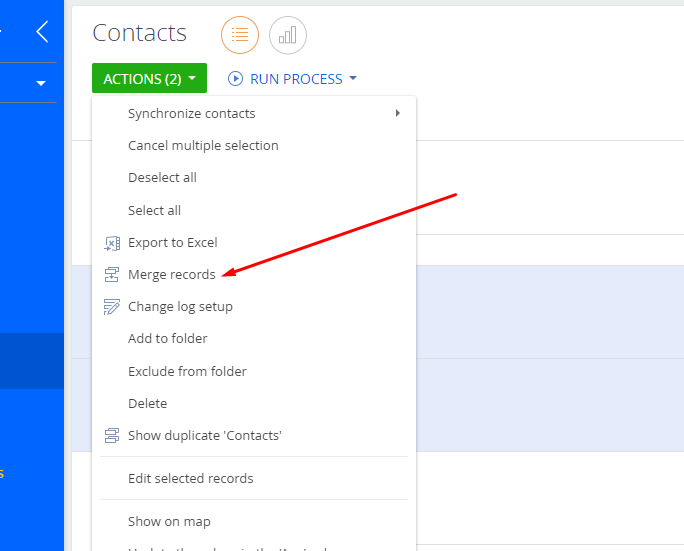Open sidebar workplace dropdown arrow
684x551 pixels.
[x=41, y=83]
